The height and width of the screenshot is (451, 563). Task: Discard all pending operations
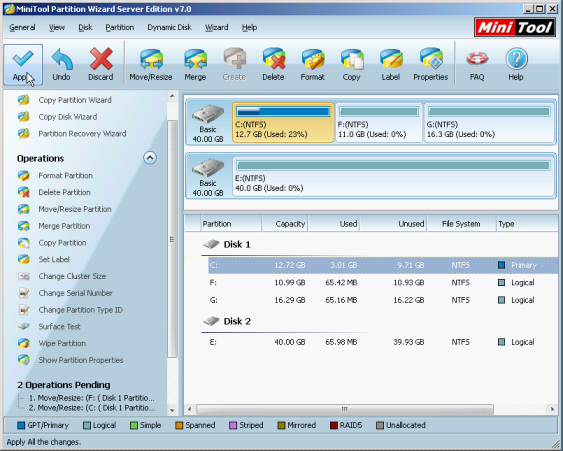(101, 65)
